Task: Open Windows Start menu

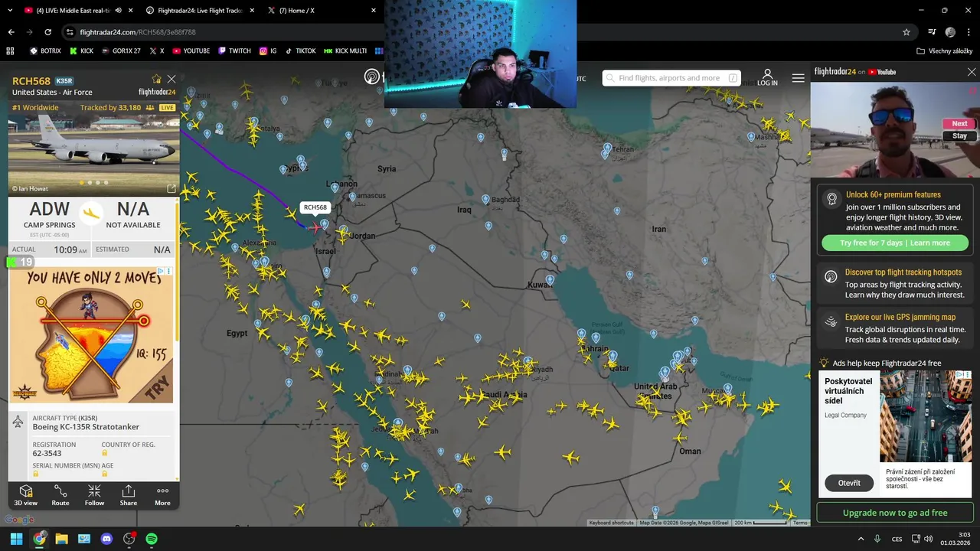Action: [16, 539]
